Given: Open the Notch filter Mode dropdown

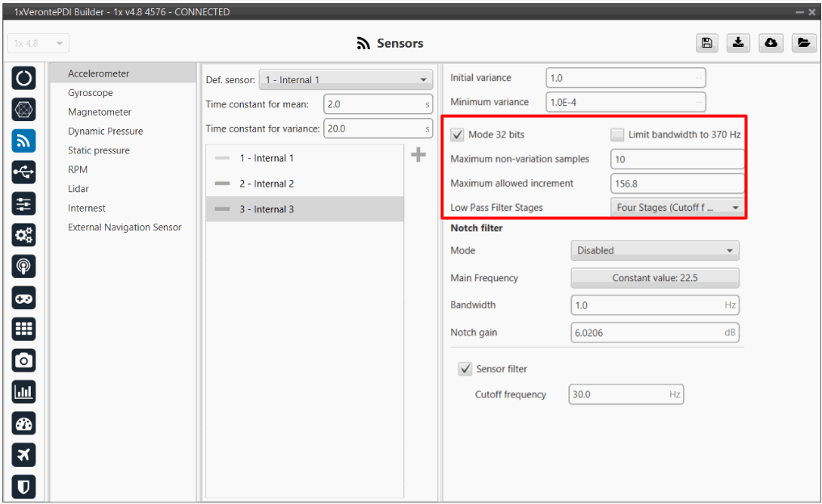Looking at the screenshot, I should click(655, 250).
